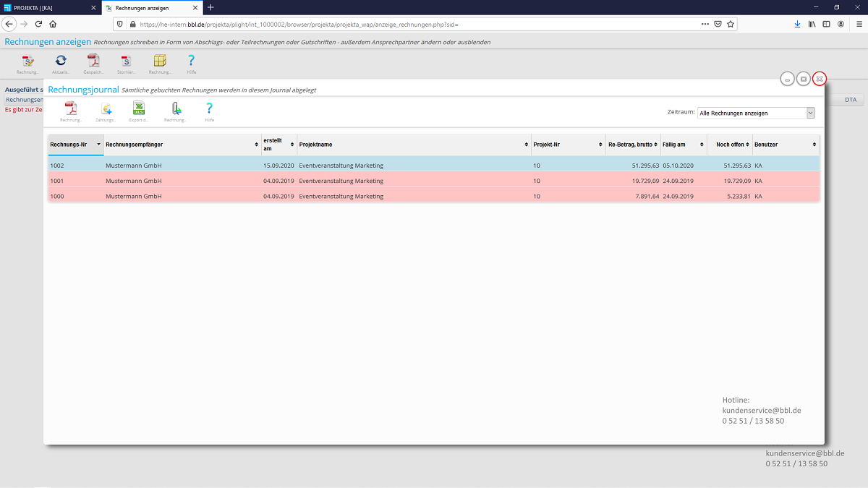Minimize the Firefox browser window
Viewport: 868px width, 488px height.
click(817, 7)
